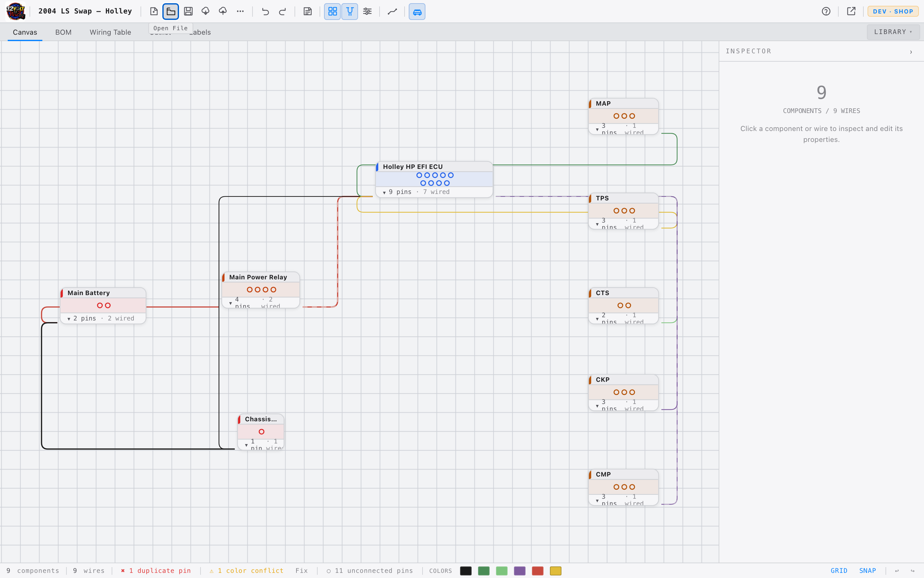Select the CKP component header
The width and height of the screenshot is (924, 578).
point(623,380)
